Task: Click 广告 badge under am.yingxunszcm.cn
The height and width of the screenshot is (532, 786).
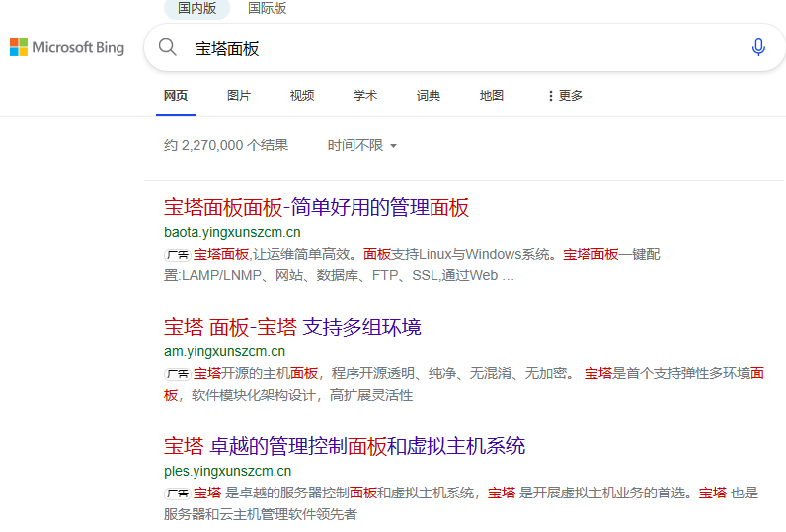Action: [178, 374]
